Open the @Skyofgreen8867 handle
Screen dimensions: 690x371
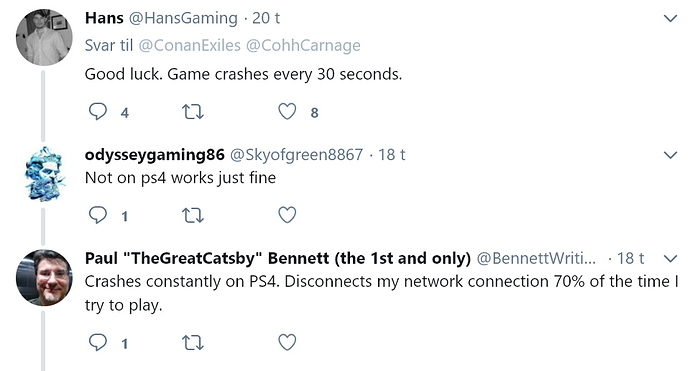297,155
